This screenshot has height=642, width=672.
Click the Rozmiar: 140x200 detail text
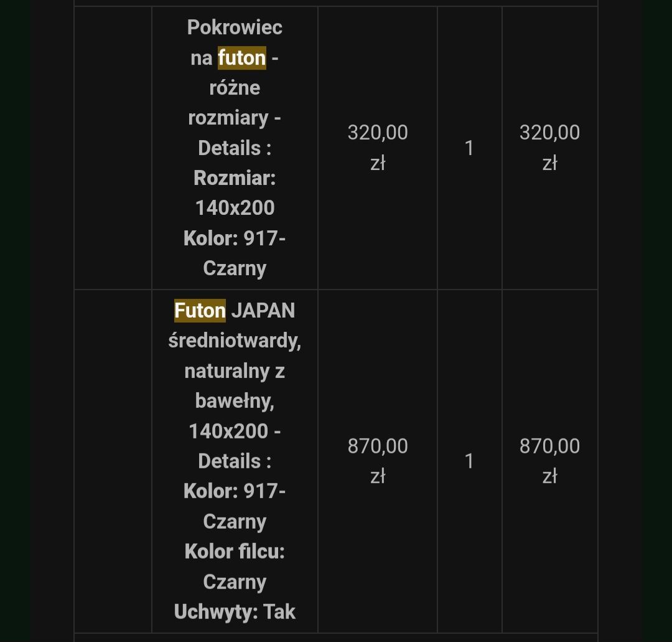[235, 193]
